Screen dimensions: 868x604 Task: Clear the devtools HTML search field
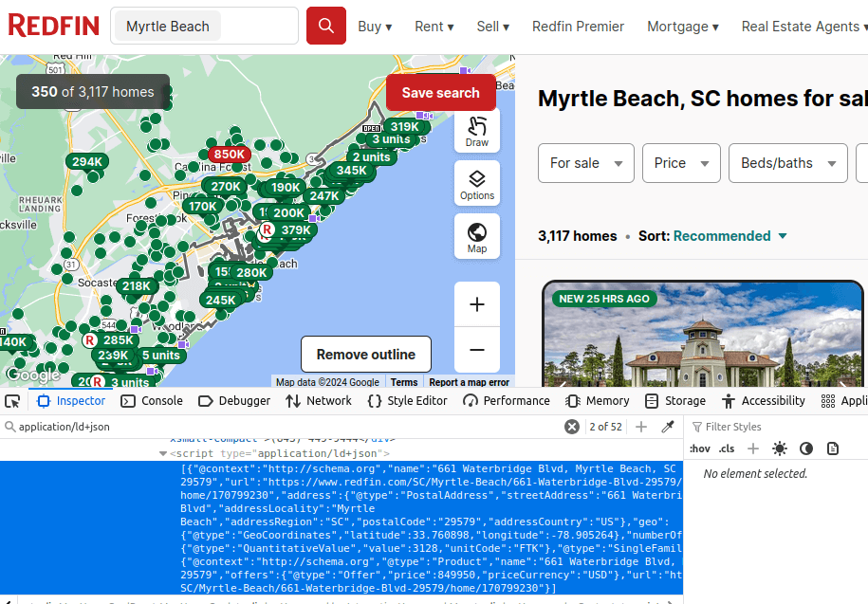click(572, 427)
